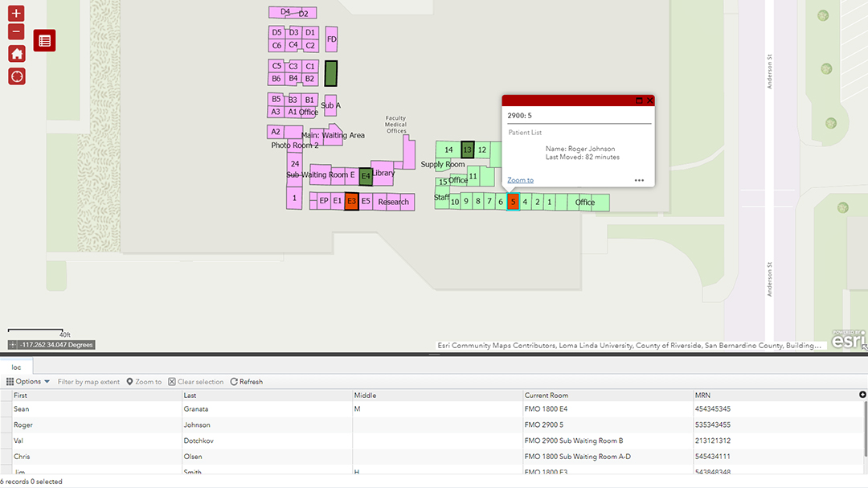Click the attribute table vertical scrollbar
868x488 pixels.
coord(866,429)
